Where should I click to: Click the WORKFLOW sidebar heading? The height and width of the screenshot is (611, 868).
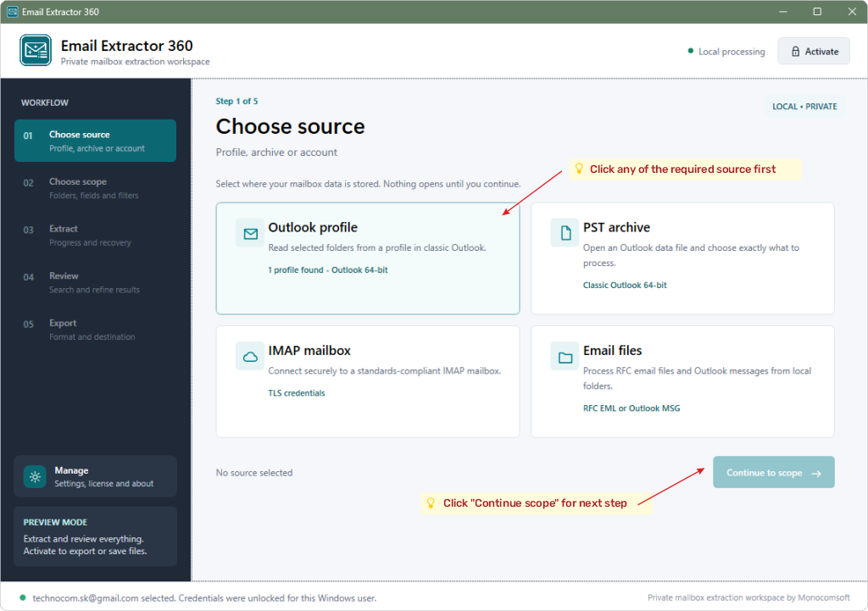[45, 103]
